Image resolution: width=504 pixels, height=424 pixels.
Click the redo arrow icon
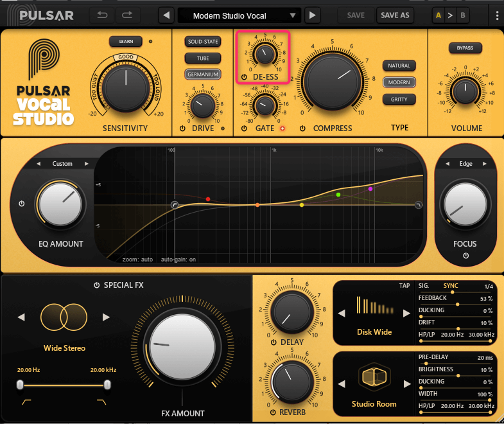click(x=127, y=15)
